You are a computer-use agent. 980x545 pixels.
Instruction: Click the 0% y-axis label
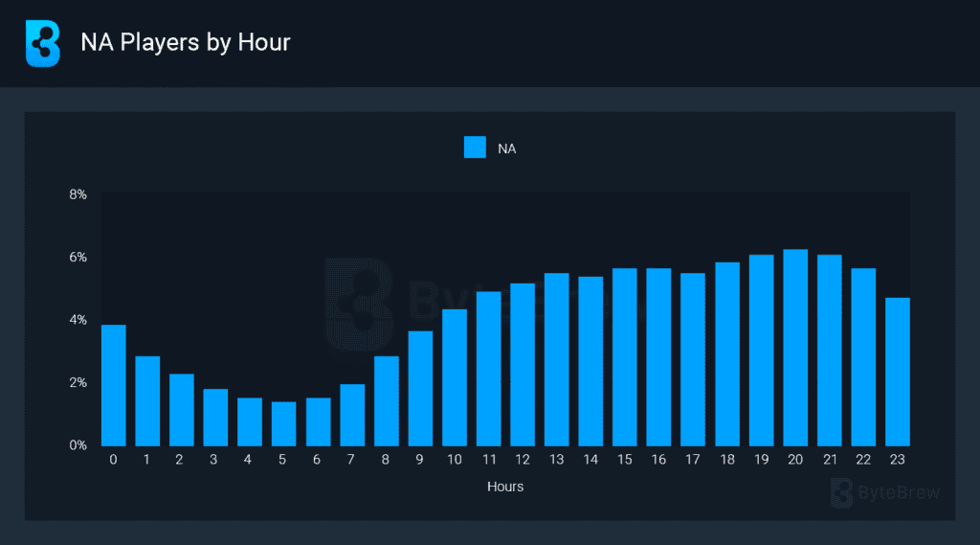click(x=78, y=445)
